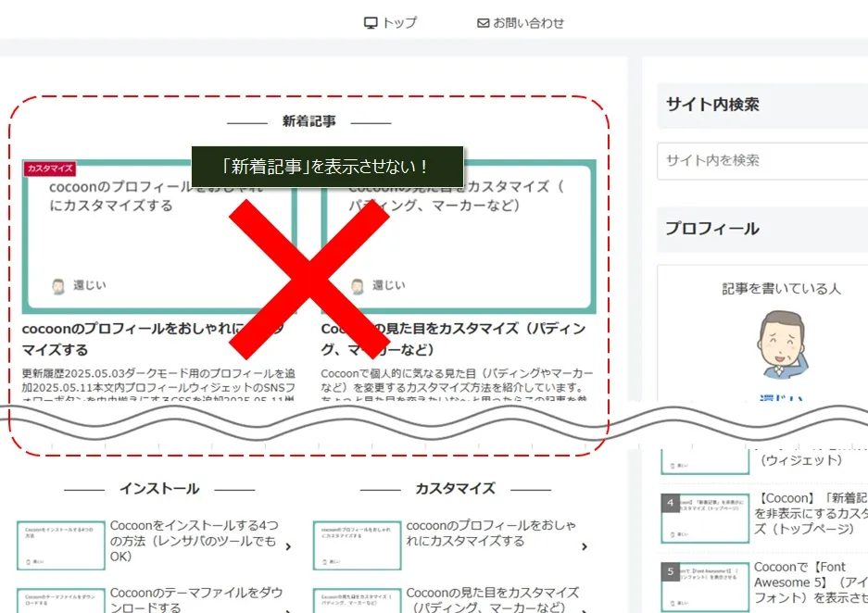Open the Cocoonをインストールする4つの方法 link
Image resolution: width=868 pixels, height=613 pixels.
193,542
